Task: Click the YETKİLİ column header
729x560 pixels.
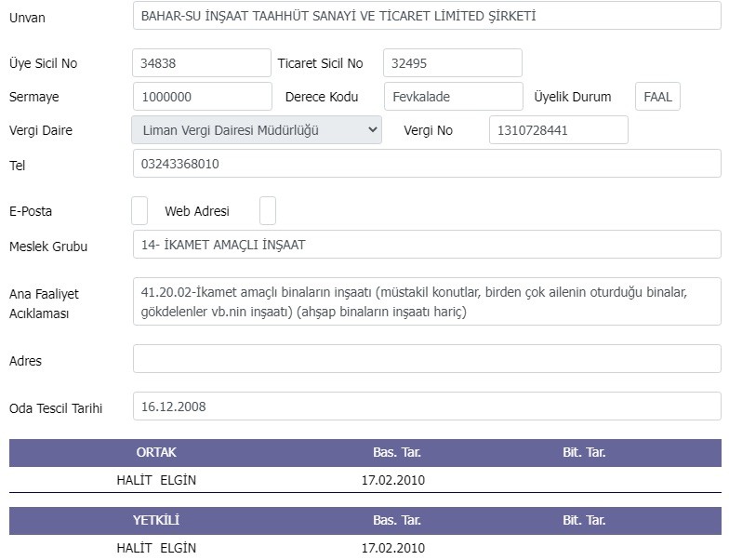Action: 156,520
